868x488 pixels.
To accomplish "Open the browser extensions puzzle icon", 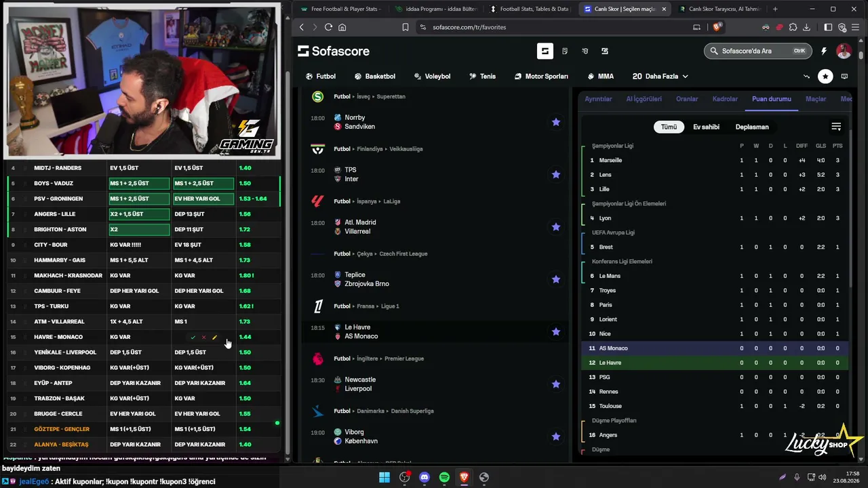I will coord(793,27).
